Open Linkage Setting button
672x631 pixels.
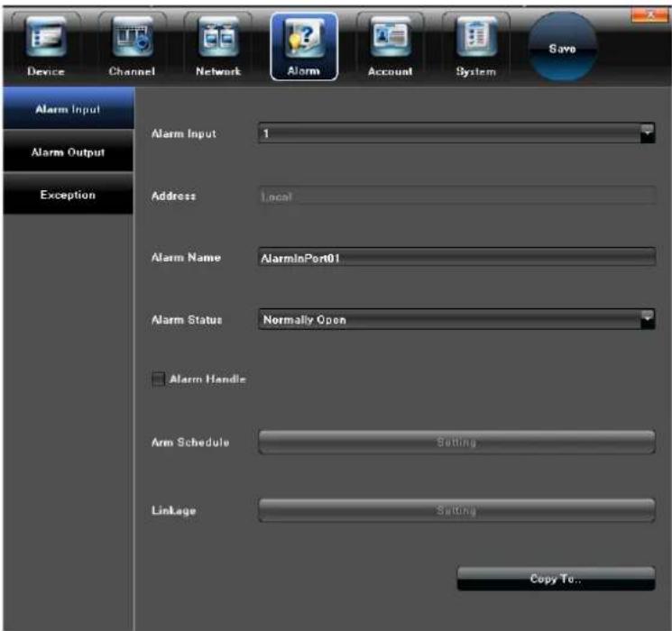click(x=456, y=510)
